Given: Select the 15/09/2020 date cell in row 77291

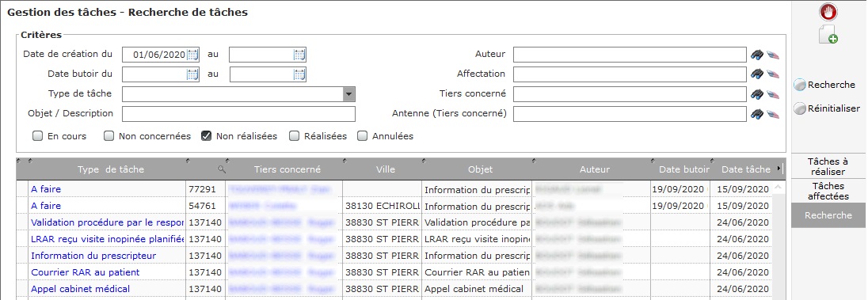Looking at the screenshot, I should (742, 189).
